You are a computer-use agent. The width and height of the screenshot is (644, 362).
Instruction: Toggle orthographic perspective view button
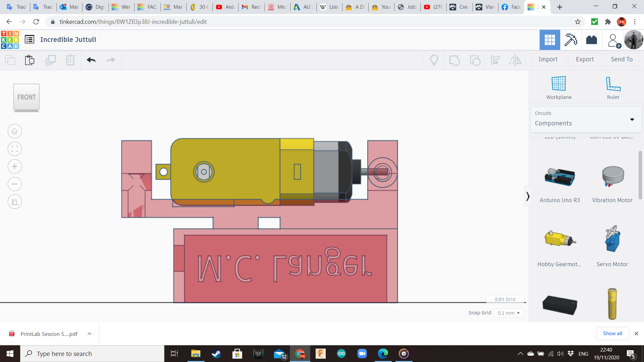15,202
